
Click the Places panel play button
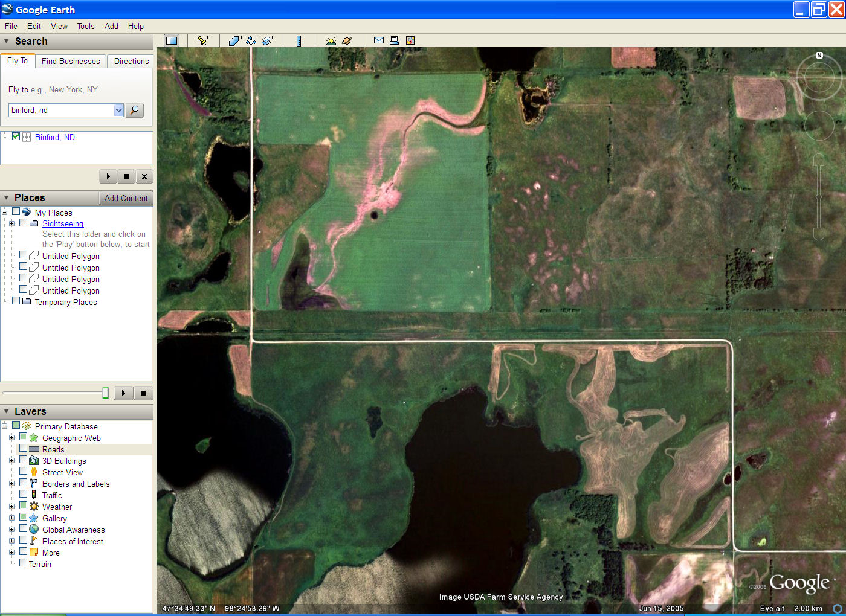[x=123, y=393]
